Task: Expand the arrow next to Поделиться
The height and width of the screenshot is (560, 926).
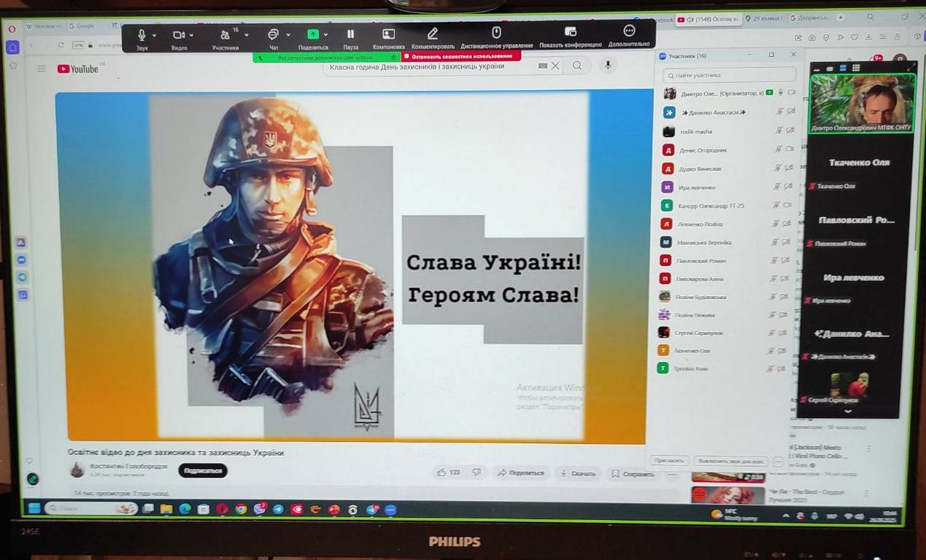Action: (x=325, y=34)
